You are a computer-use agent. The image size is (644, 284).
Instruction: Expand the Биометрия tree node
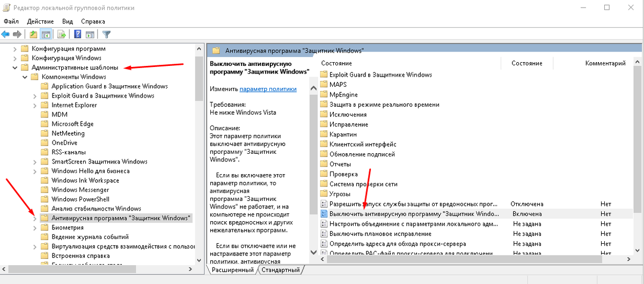click(35, 228)
